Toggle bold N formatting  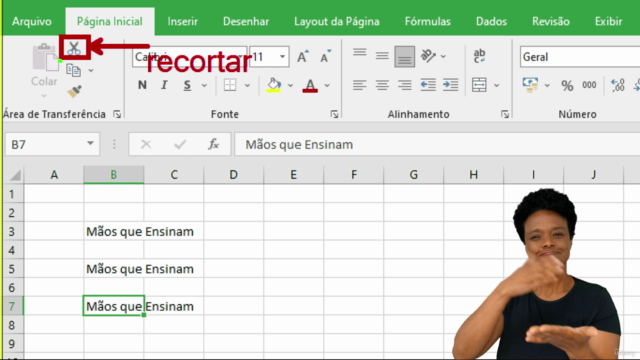(x=142, y=85)
